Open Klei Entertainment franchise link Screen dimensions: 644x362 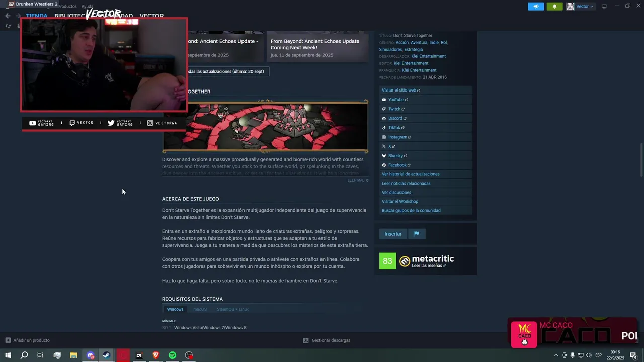[419, 70]
